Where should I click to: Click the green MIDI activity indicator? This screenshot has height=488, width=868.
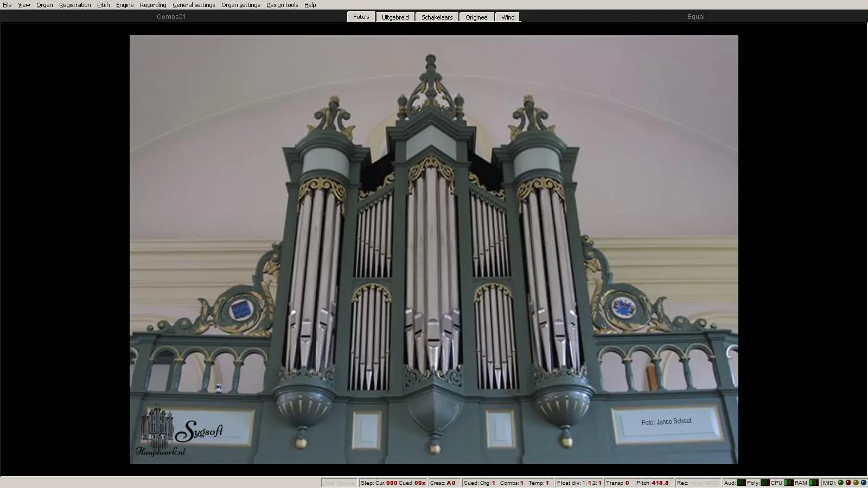pos(841,483)
